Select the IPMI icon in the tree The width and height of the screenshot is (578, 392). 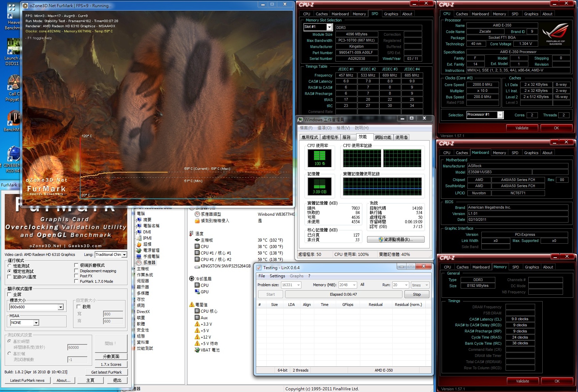click(x=139, y=238)
